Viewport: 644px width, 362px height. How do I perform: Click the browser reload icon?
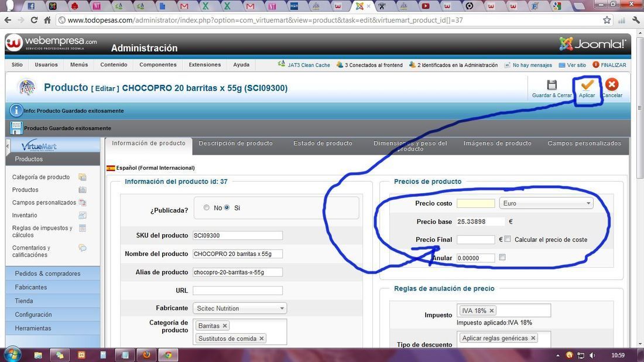point(34,20)
